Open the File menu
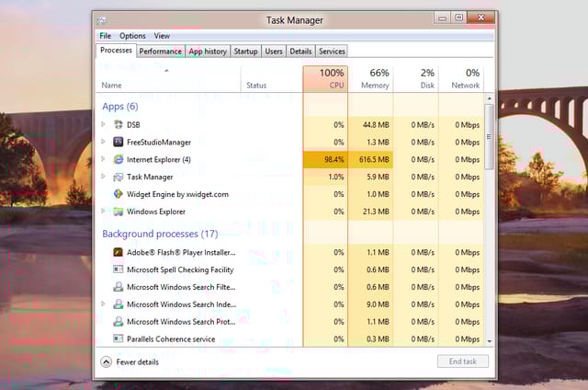The width and height of the screenshot is (588, 390). pyautogui.click(x=105, y=36)
